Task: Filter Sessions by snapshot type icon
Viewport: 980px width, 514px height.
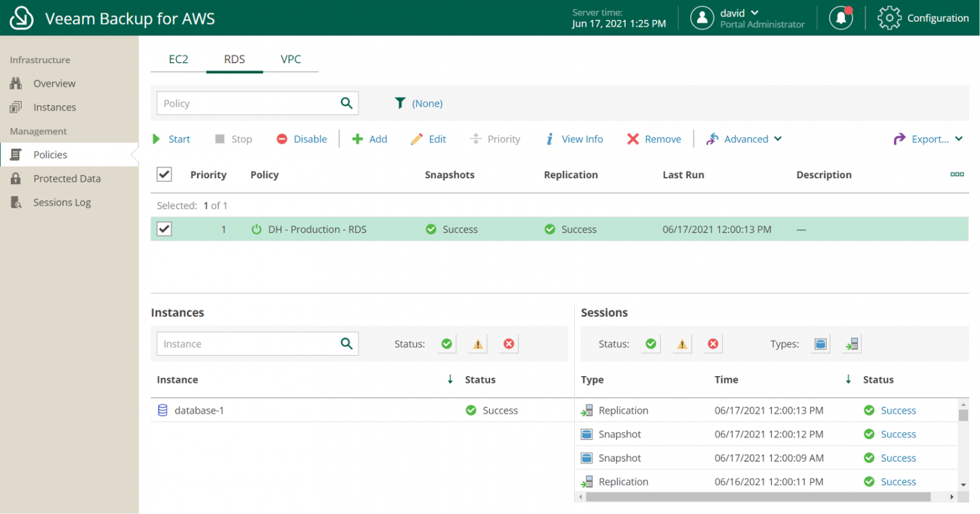Action: point(820,344)
